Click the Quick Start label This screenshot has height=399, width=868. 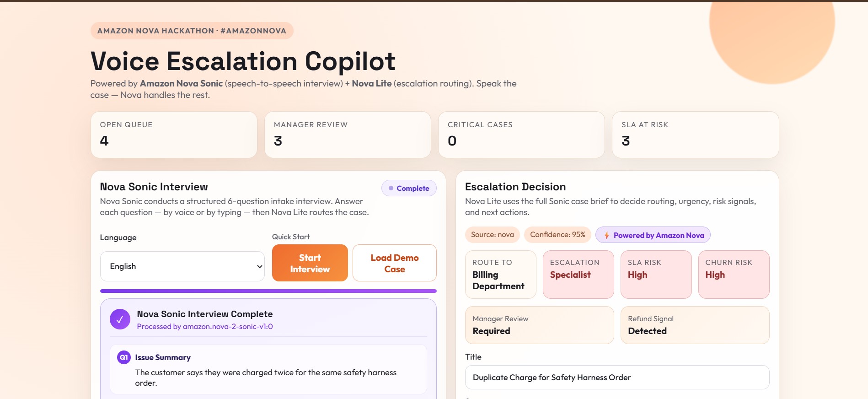[291, 237]
